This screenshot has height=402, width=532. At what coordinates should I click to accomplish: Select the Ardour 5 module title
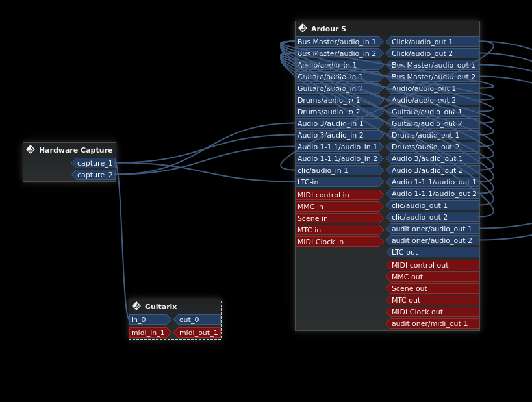328,29
